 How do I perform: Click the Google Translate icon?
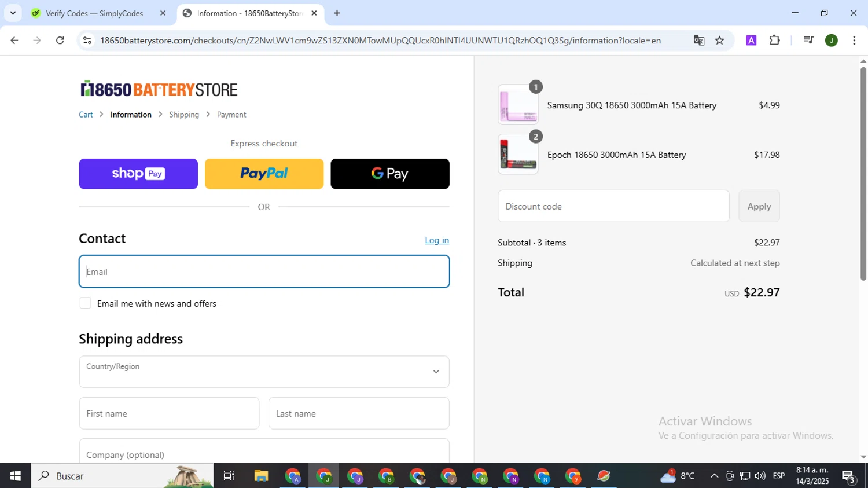coord(699,41)
